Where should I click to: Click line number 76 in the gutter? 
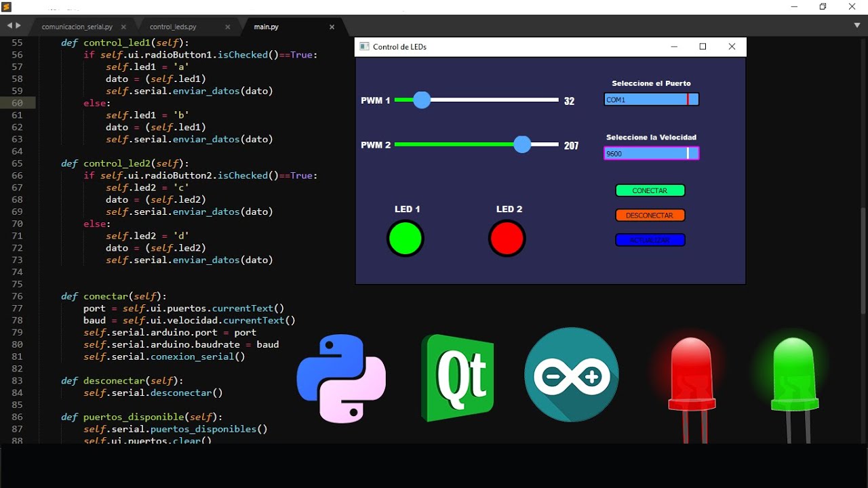[18, 296]
